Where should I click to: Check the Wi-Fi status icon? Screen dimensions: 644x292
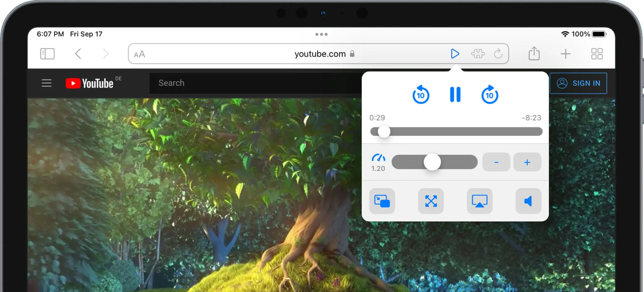pos(565,34)
